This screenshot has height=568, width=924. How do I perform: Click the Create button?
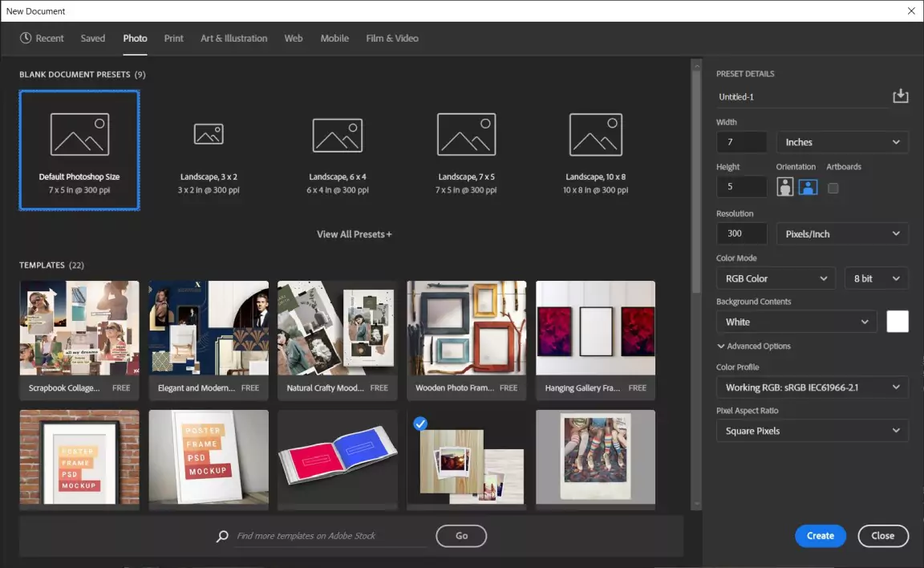[821, 536]
